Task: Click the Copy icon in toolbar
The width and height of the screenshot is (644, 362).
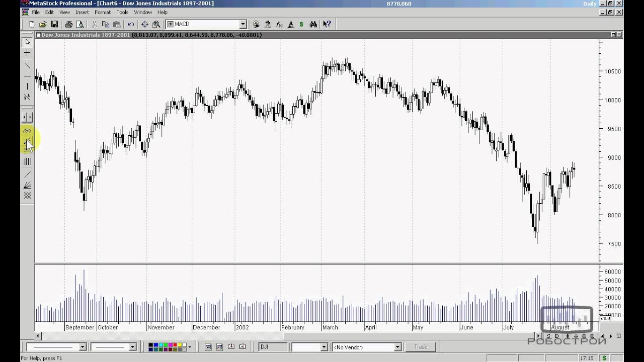Action: pyautogui.click(x=105, y=24)
